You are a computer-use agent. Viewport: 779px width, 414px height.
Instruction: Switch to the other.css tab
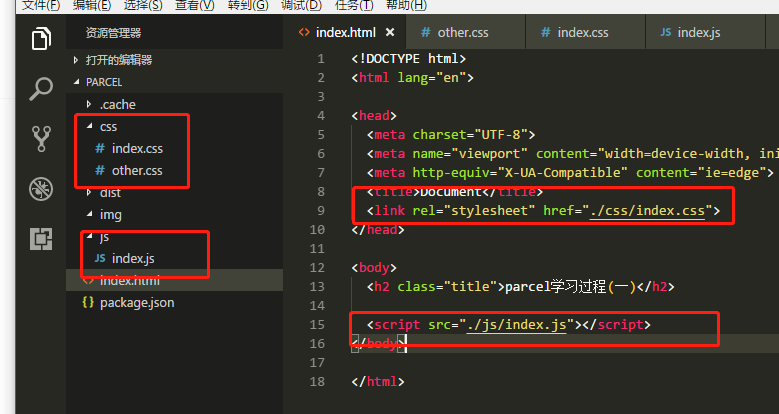click(466, 33)
